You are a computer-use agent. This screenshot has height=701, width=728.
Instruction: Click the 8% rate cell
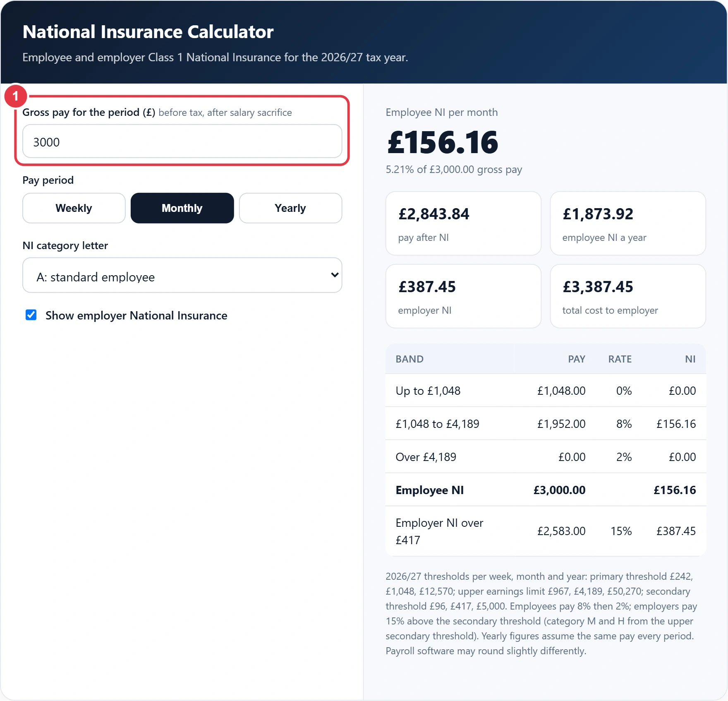coord(624,424)
